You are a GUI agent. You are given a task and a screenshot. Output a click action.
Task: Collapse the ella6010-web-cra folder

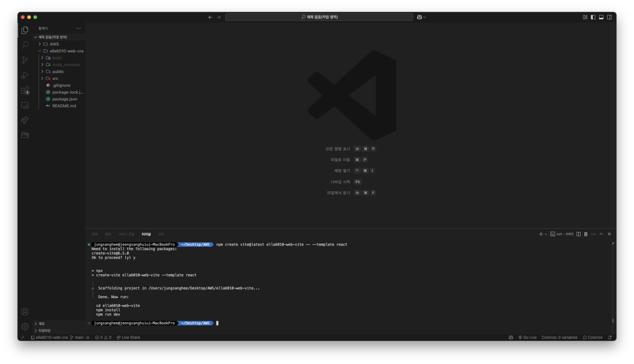59,51
